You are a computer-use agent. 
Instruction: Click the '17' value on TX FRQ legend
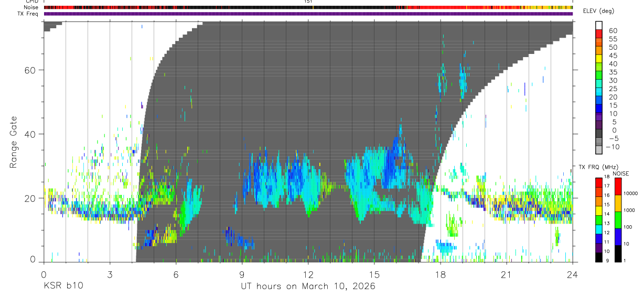[x=607, y=186]
